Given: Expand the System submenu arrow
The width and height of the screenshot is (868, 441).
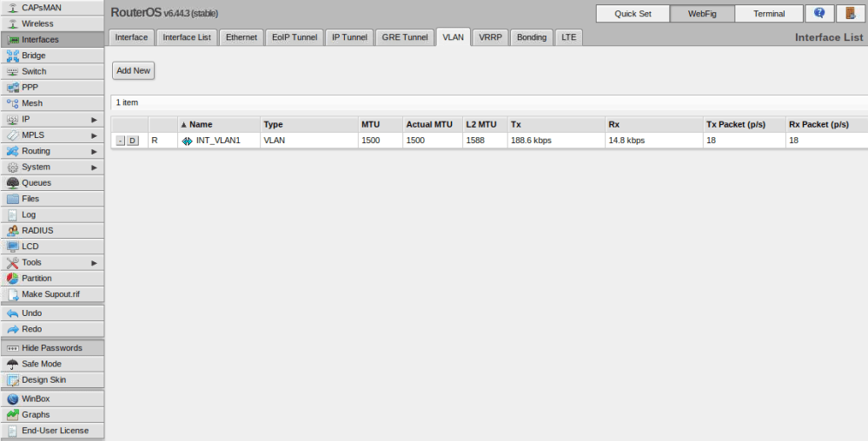Looking at the screenshot, I should (94, 167).
